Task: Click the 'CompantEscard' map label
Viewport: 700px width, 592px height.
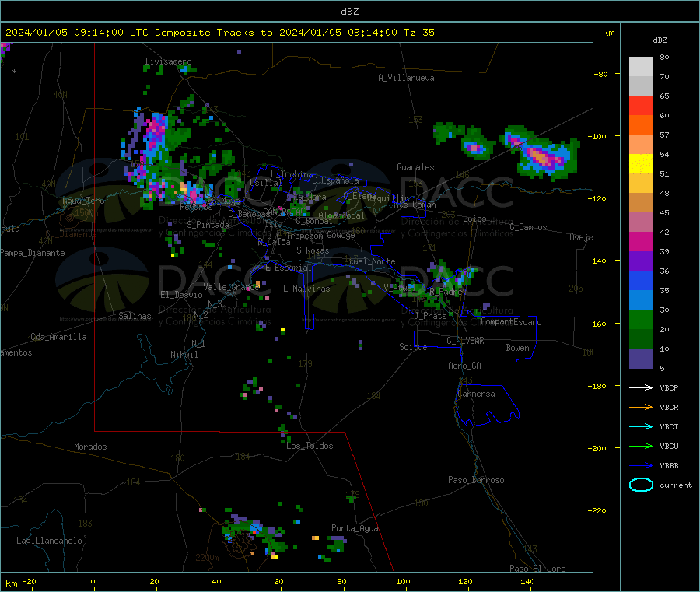Action: [x=511, y=322]
